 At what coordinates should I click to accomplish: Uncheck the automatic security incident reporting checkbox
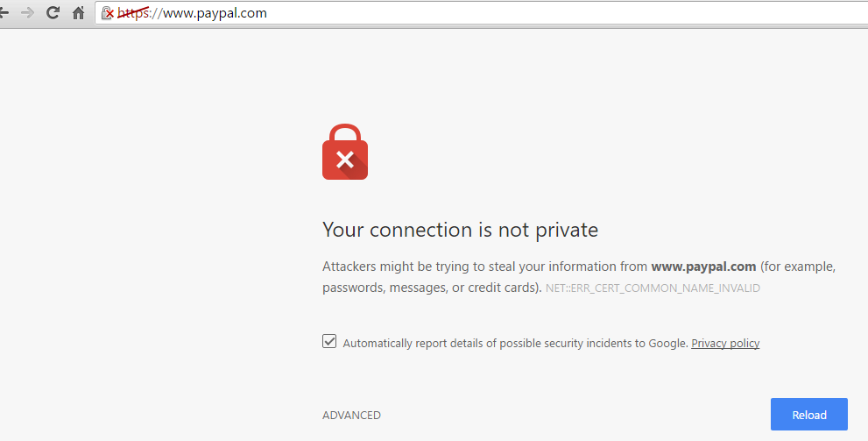[329, 341]
